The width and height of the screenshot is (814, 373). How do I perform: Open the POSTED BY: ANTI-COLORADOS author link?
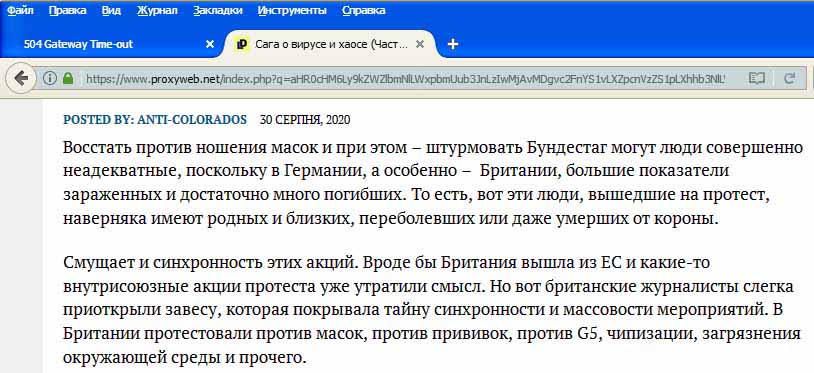155,120
